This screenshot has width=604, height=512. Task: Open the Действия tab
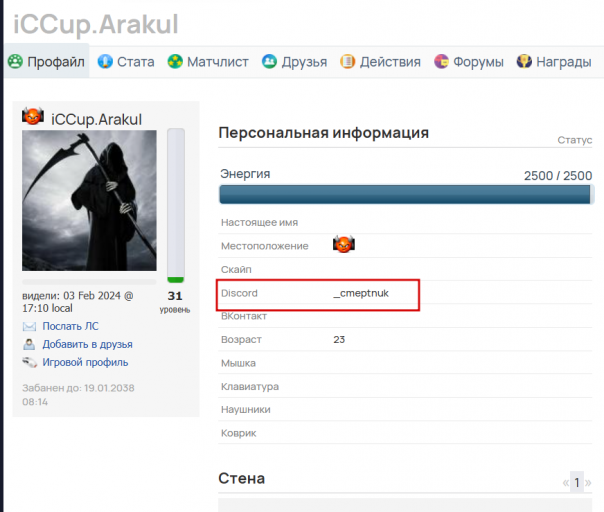coord(381,62)
